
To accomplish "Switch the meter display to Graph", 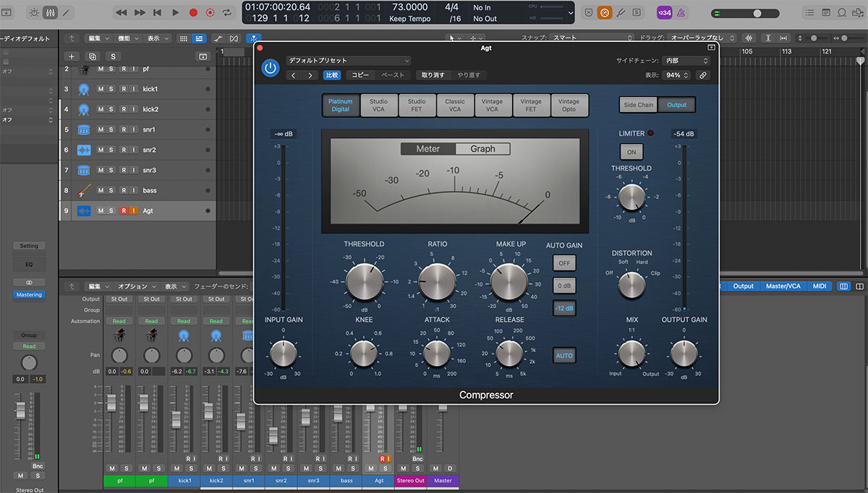I will pos(482,149).
